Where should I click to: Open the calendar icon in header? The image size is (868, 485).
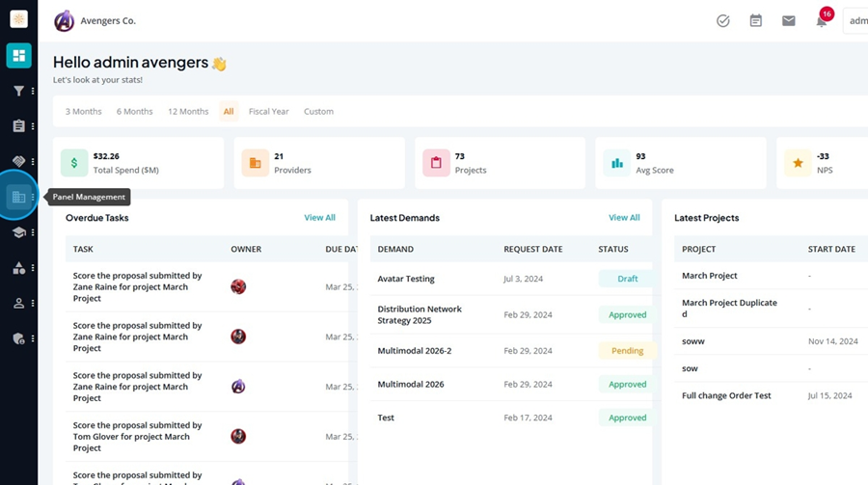pos(755,21)
